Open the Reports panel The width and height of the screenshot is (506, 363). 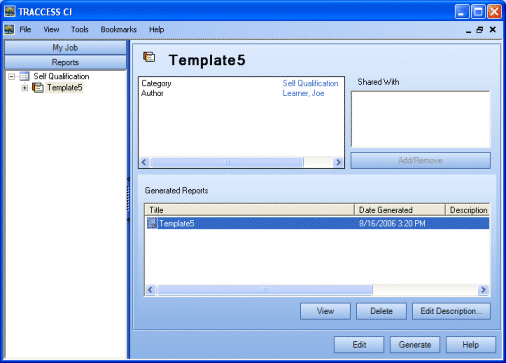click(x=65, y=62)
